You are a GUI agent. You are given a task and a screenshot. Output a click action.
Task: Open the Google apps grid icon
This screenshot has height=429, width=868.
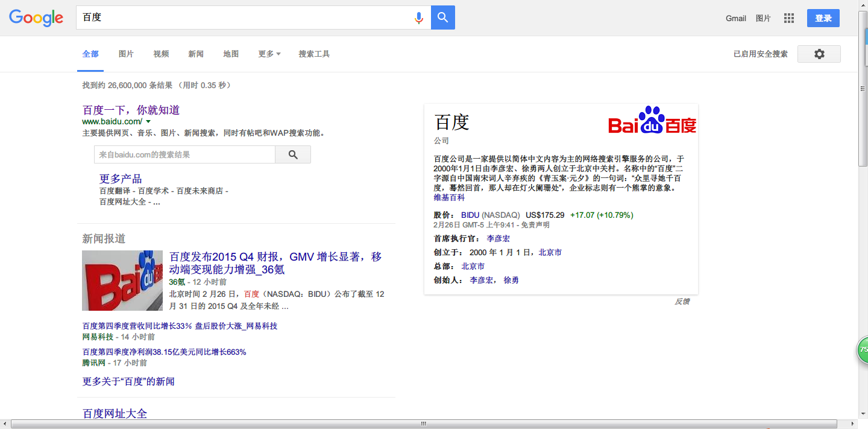[789, 18]
